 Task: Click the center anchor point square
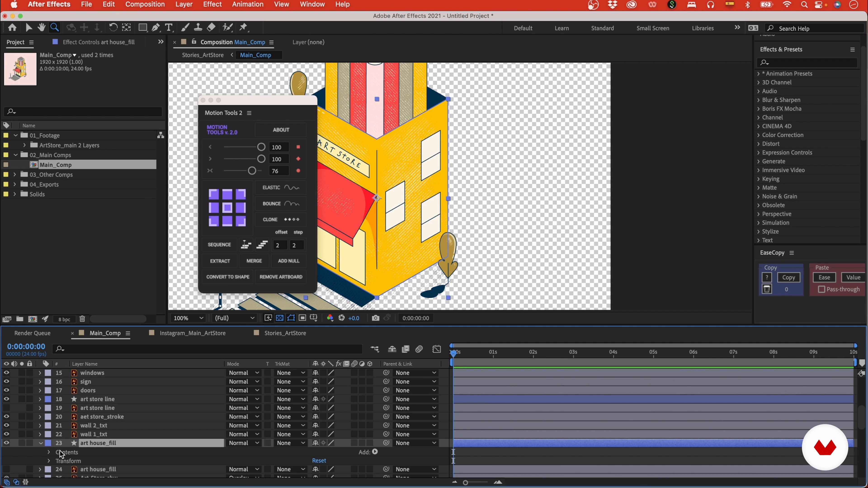pyautogui.click(x=227, y=208)
